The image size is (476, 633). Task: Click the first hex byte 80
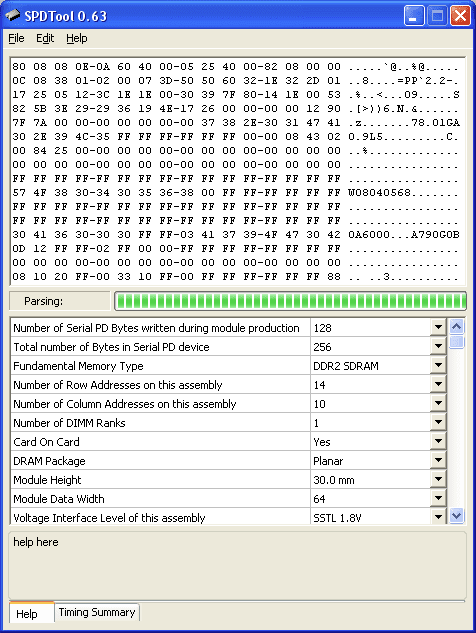(x=19, y=67)
